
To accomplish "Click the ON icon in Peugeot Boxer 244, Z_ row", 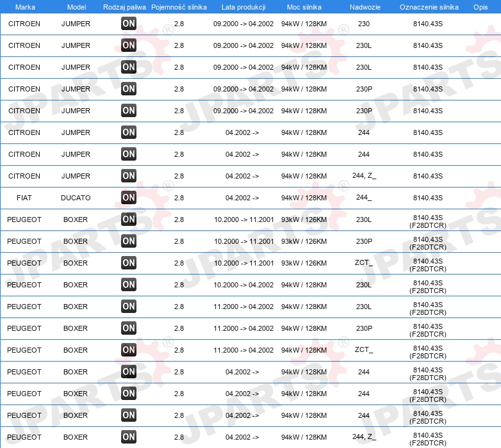I will click(129, 437).
